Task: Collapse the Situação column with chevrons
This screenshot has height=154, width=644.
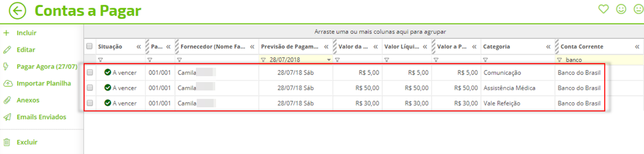Action: tap(138, 47)
